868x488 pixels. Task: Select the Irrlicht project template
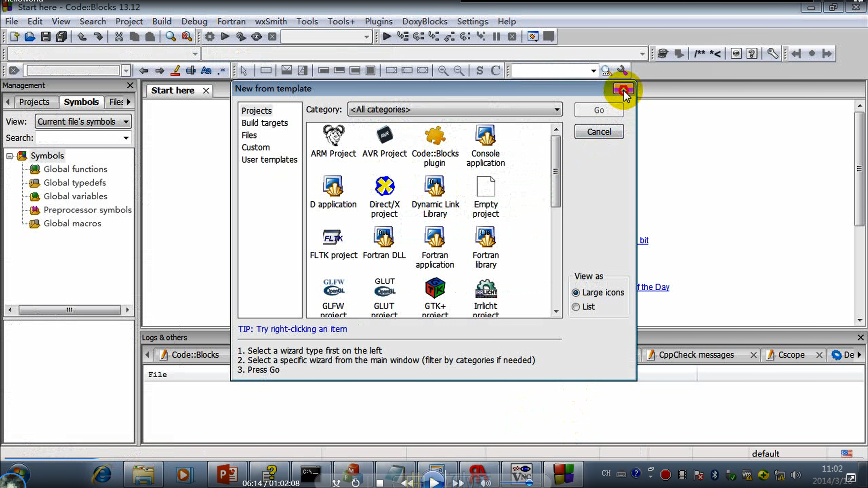pos(486,297)
